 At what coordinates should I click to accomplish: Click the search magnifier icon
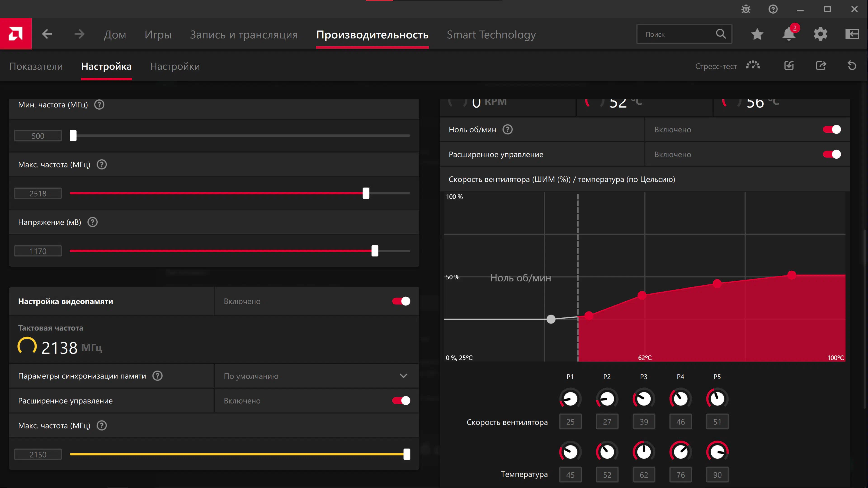pyautogui.click(x=721, y=34)
